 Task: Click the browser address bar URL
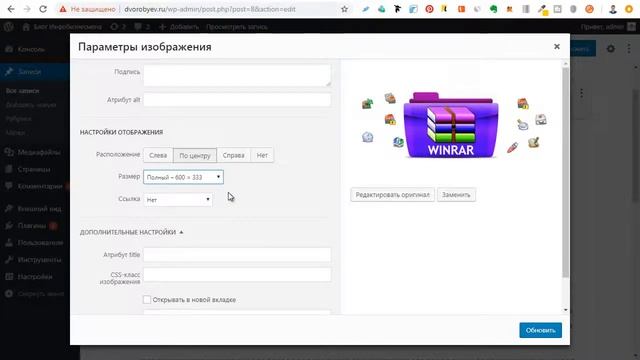coord(210,9)
